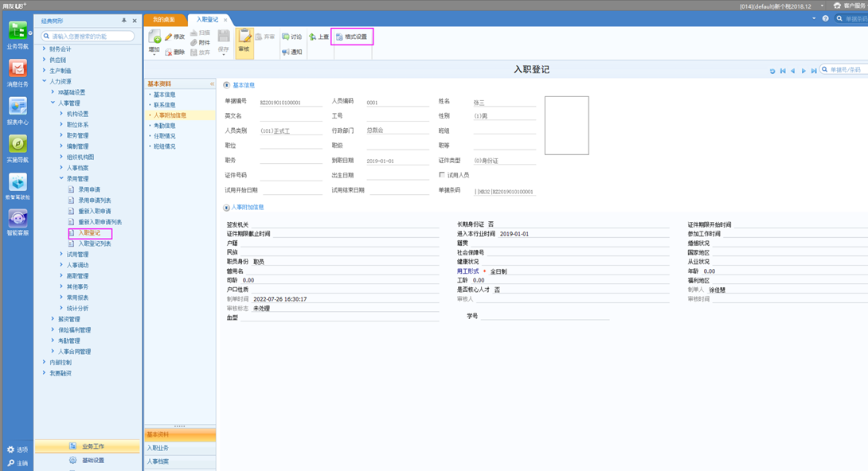Screen dimensions: 868x471
Task: Open 数智驾驶舱 sidebar icon
Action: tap(18, 185)
